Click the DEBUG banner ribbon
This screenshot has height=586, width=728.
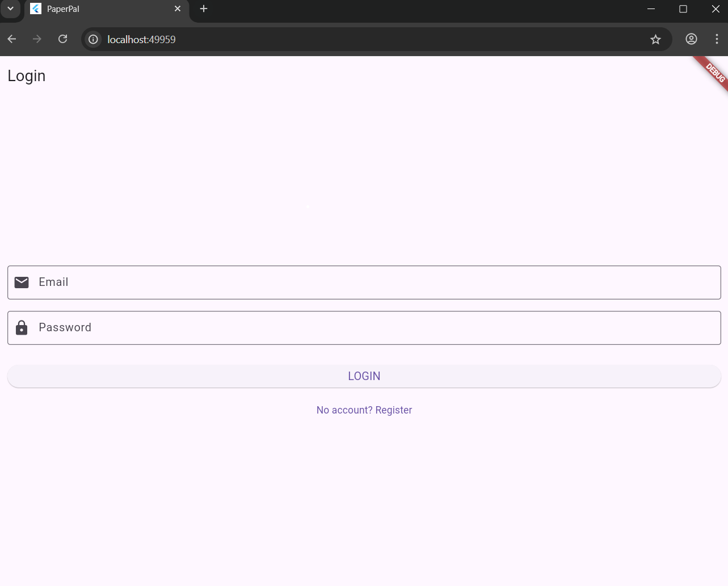pos(714,72)
